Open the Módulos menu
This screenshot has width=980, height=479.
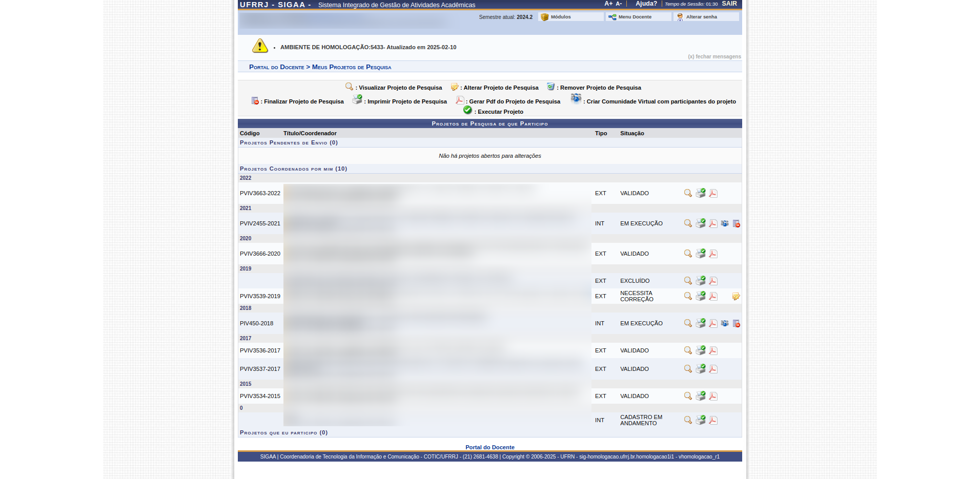coord(560,17)
